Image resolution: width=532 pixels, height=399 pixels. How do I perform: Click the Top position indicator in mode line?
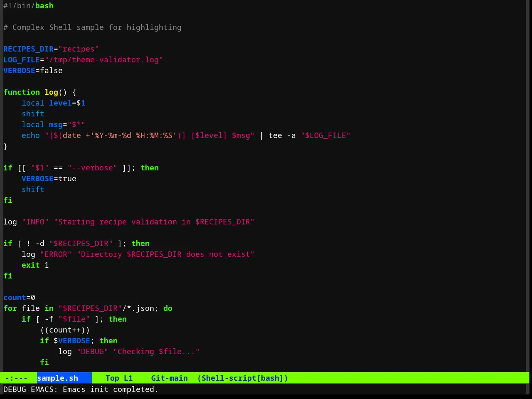(112, 378)
